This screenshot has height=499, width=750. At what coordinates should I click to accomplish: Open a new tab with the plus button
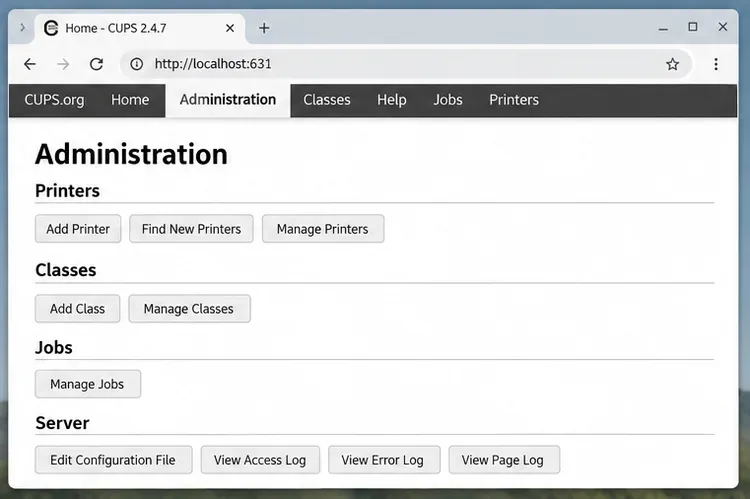pyautogui.click(x=264, y=28)
